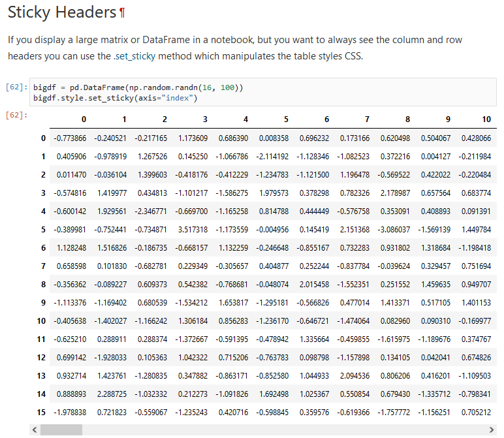Select cell value 0.008358
504x438 pixels.
tap(274, 138)
